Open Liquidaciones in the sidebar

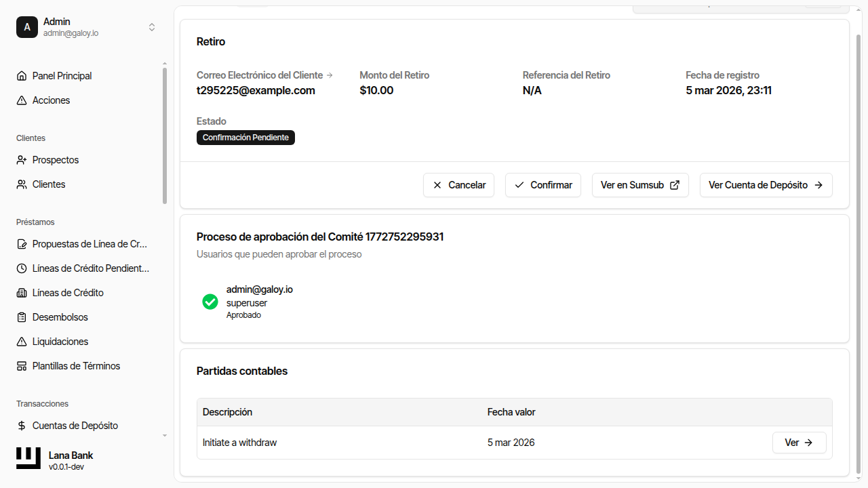pyautogui.click(x=60, y=342)
